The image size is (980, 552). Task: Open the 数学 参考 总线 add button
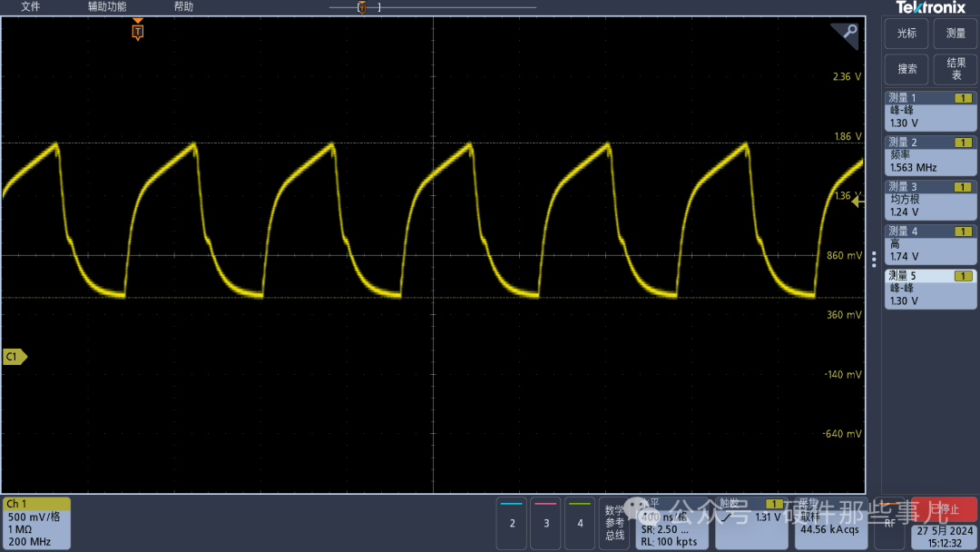point(614,523)
